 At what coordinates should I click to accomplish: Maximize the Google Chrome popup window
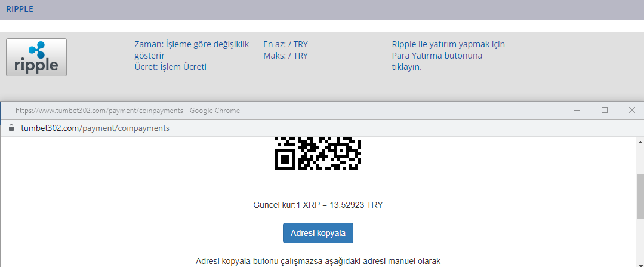[x=604, y=110]
